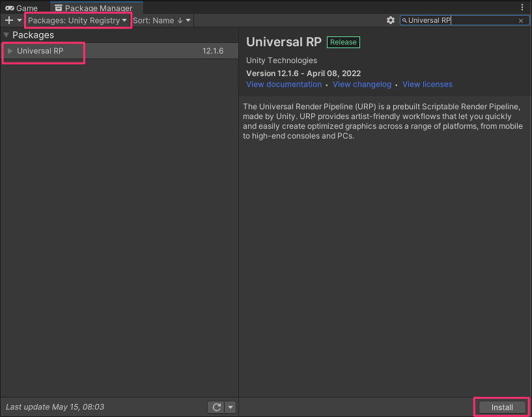Open the refresh options dropdown arrow
This screenshot has height=417, width=532.
click(x=230, y=407)
